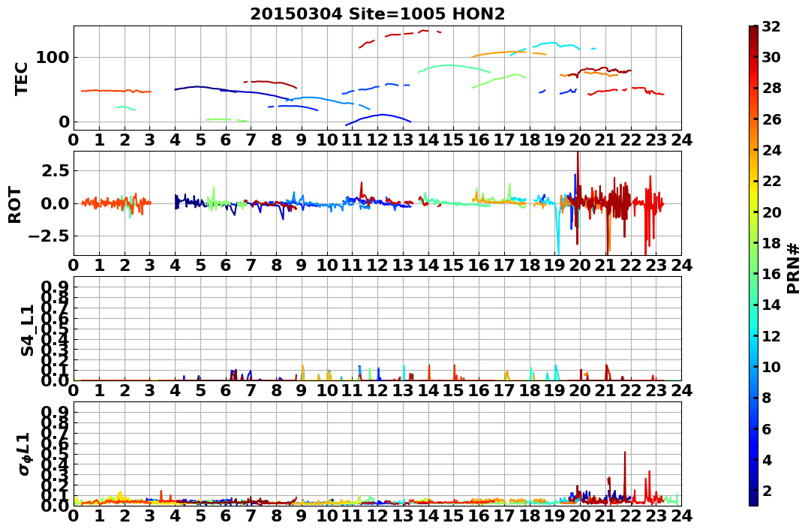
Task: Select colorbar tick label "14"
Action: tap(771, 305)
